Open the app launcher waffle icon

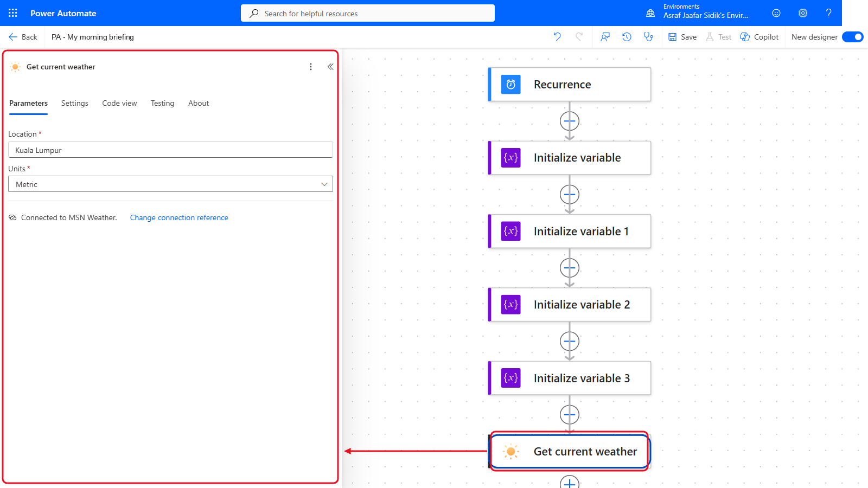13,13
